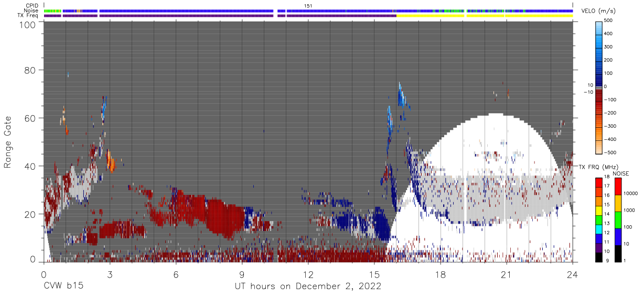Click the 'UT hours on December 2, 2022' axis title
The height and width of the screenshot is (297, 644).
pyautogui.click(x=308, y=287)
